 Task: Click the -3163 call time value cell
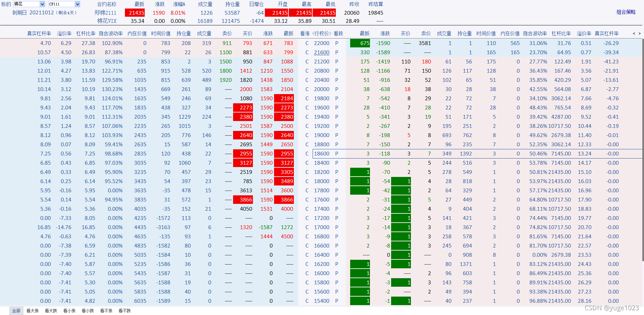(163, 227)
